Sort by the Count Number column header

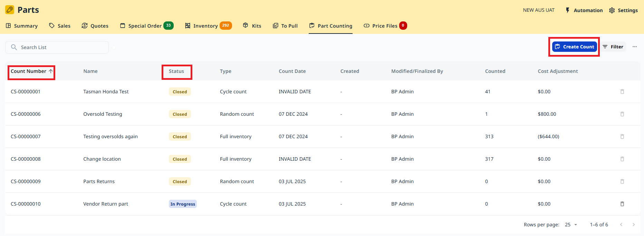(x=29, y=71)
